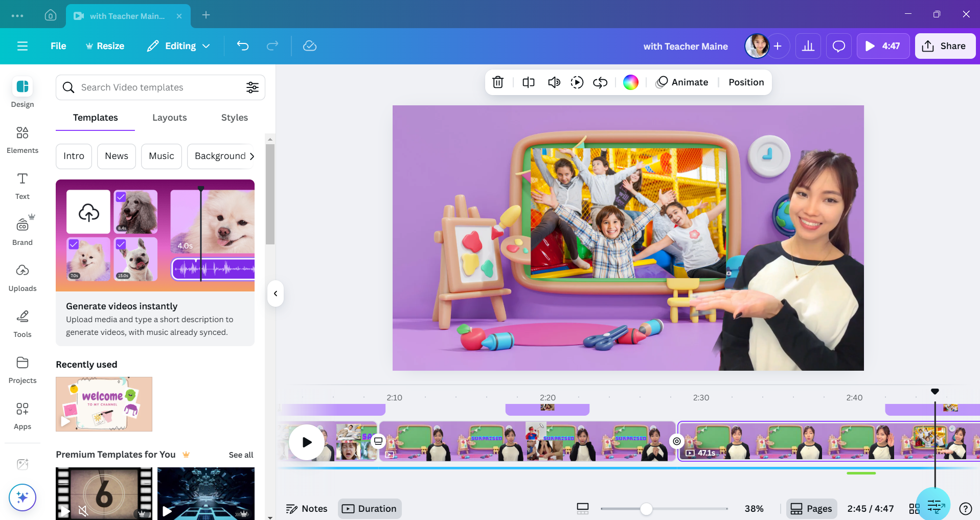Open the Uploads panel

click(22, 278)
